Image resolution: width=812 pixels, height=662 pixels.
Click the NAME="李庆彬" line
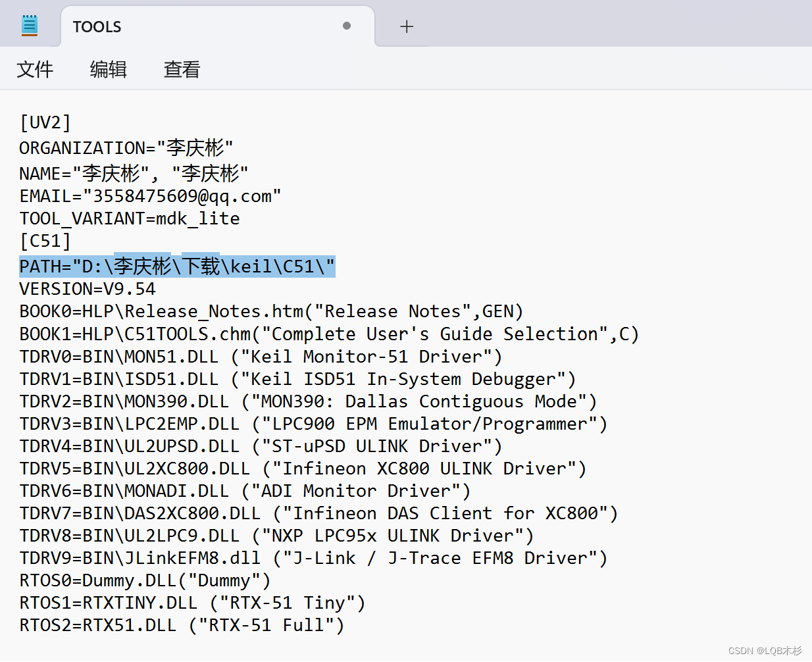pyautogui.click(x=134, y=174)
